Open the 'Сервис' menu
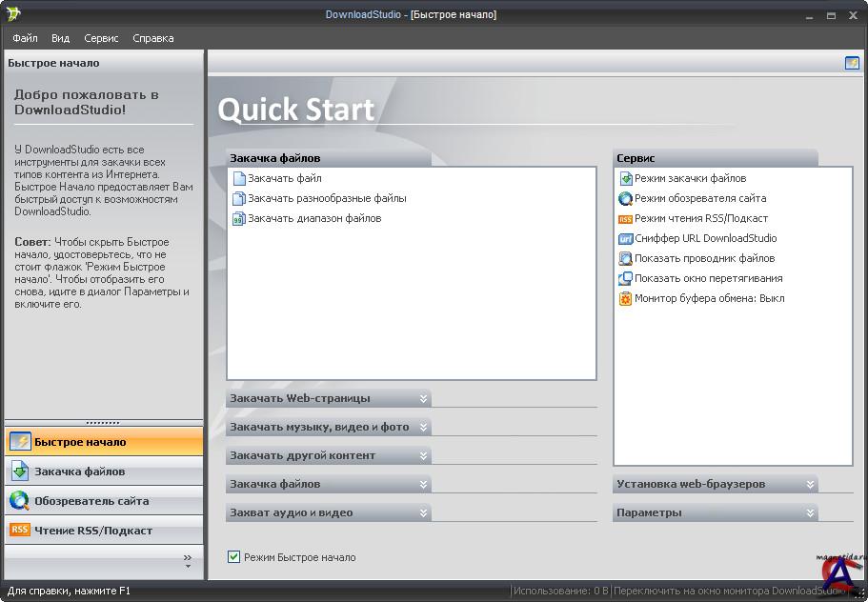This screenshot has height=602, width=868. click(x=101, y=38)
